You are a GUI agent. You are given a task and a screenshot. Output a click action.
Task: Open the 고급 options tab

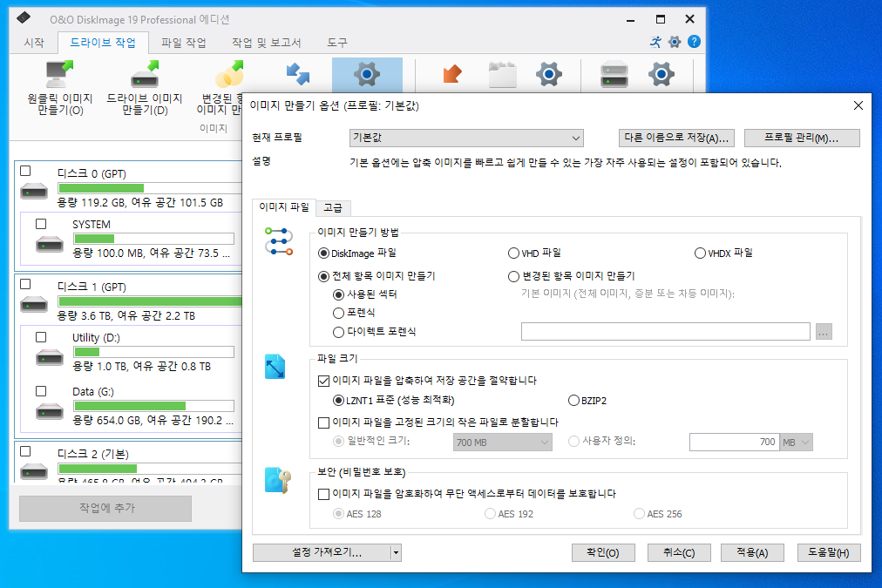333,208
